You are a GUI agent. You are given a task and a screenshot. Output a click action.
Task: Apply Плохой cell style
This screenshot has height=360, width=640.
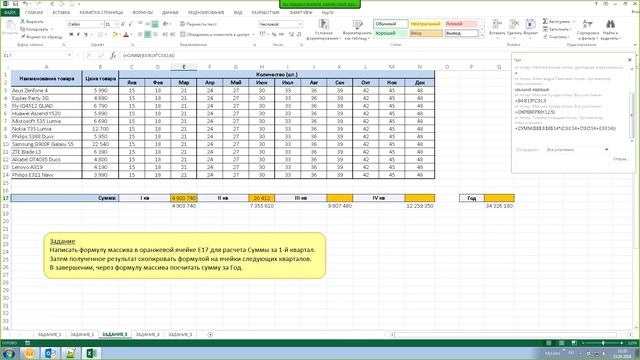461,24
